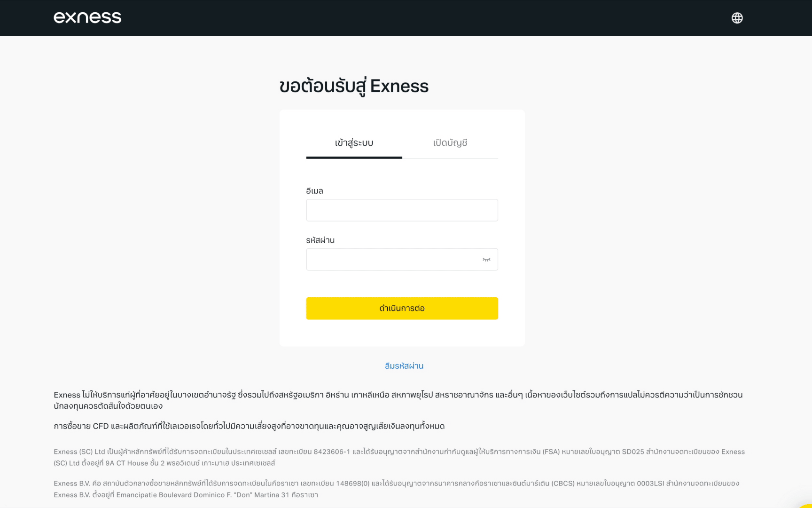The height and width of the screenshot is (508, 812).
Task: Click the Exness (SC) Ltd registration paragraph
Action: [x=399, y=457]
